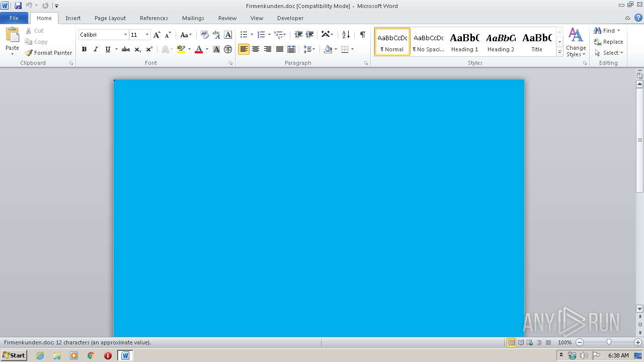Center align text
The image size is (644, 362).
[256, 49]
